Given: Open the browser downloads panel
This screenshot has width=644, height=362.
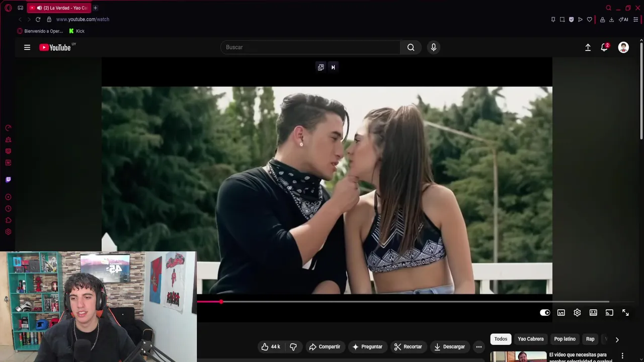Looking at the screenshot, I should click(611, 20).
